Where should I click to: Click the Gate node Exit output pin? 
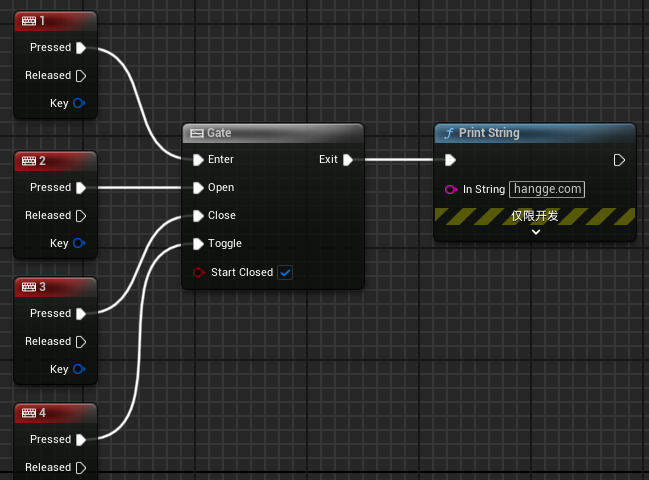[348, 160]
